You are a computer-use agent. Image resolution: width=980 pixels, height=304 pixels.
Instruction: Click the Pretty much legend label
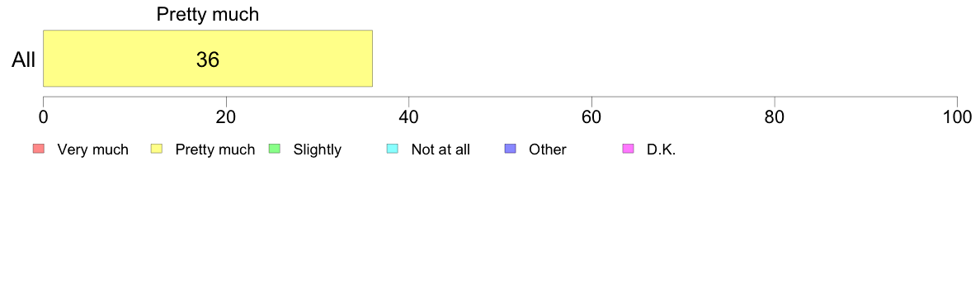215,150
